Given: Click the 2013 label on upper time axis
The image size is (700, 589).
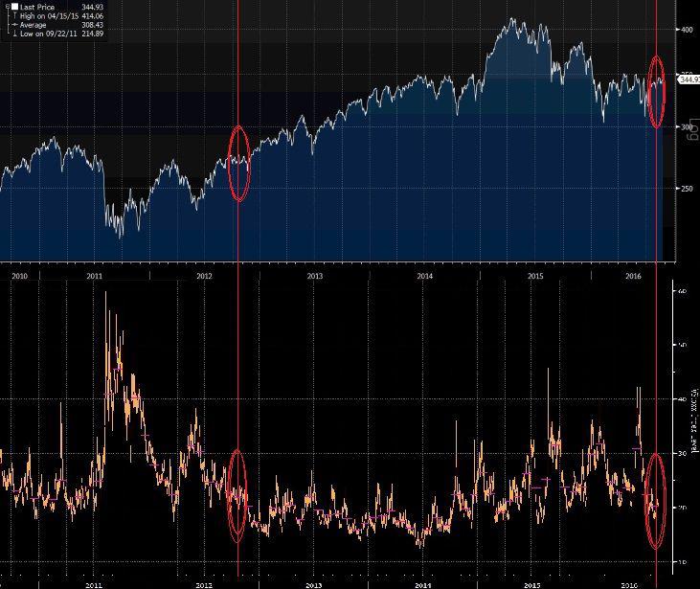Looking at the screenshot, I should click(x=315, y=276).
